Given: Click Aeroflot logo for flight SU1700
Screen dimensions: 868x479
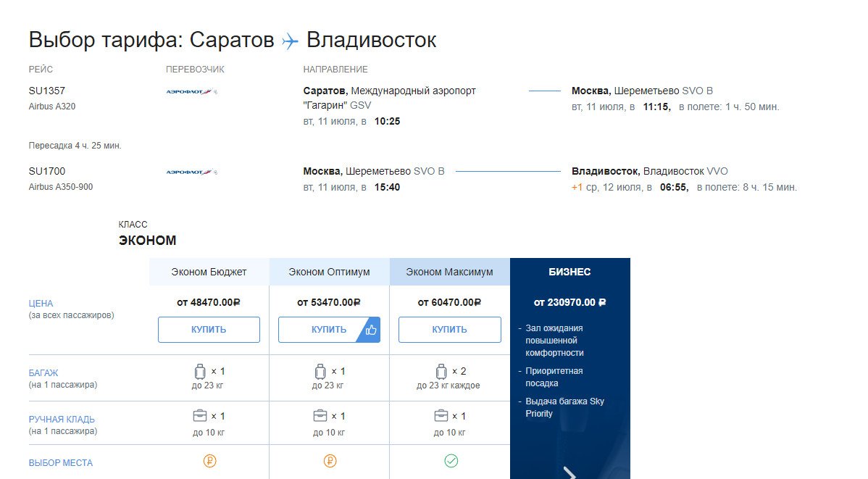Looking at the screenshot, I should 191,172.
